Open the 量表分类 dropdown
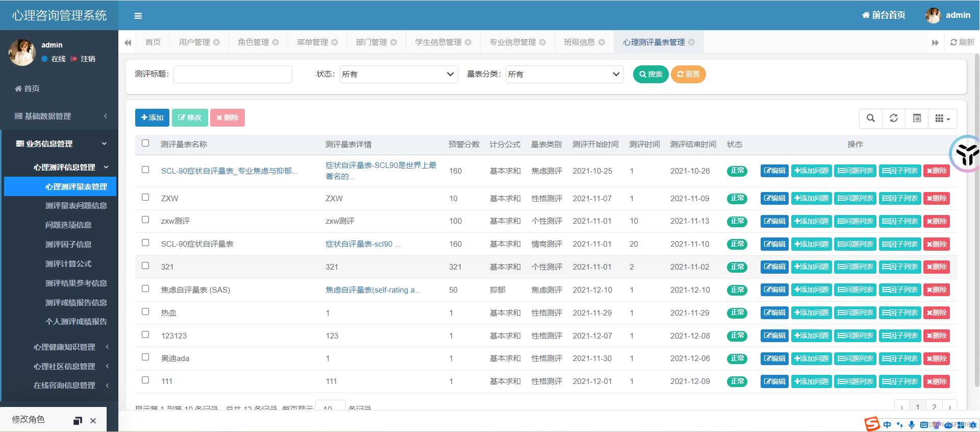 (x=565, y=74)
